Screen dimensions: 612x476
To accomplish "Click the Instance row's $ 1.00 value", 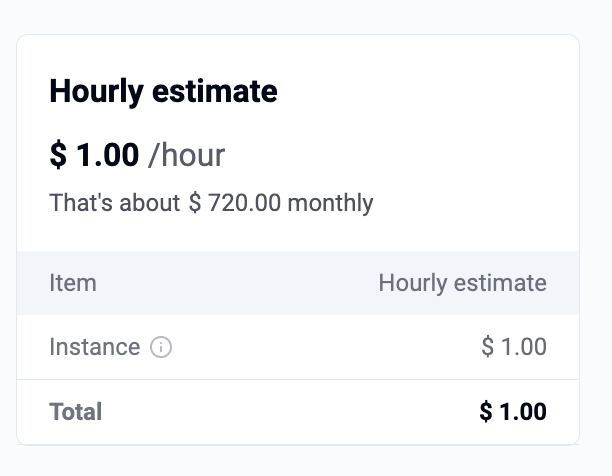I will [514, 348].
